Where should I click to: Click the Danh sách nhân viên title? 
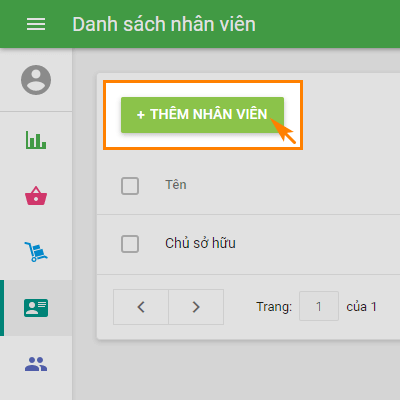164,24
